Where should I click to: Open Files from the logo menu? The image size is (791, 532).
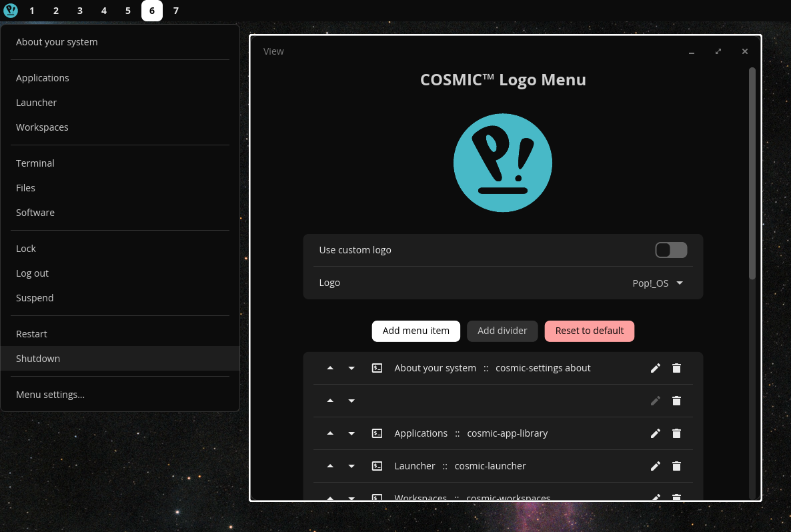tap(120, 187)
